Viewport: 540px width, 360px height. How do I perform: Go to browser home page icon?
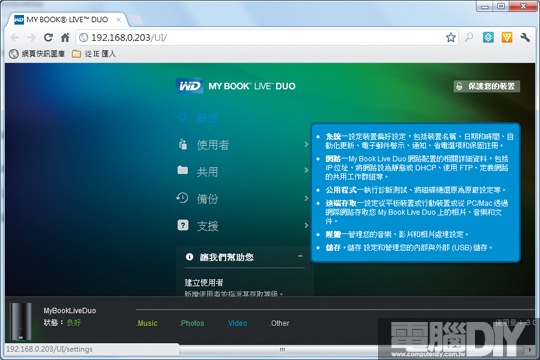click(65, 37)
